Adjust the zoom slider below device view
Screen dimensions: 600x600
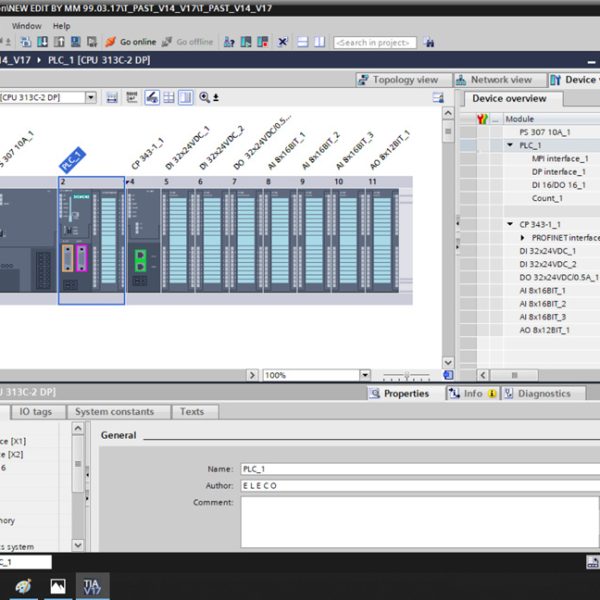pos(406,375)
